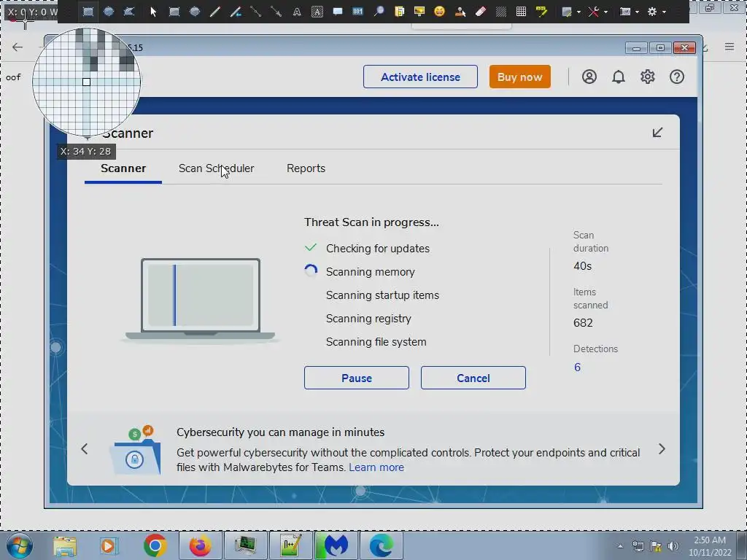Viewport: 747px width, 560px height.
Task: Select the straight line tool
Action: point(256,12)
